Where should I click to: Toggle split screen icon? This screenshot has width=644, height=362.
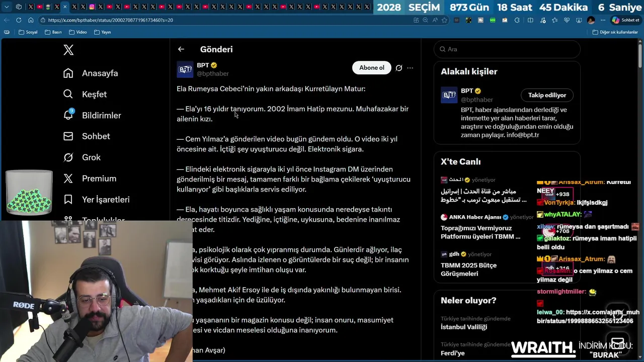click(x=530, y=20)
